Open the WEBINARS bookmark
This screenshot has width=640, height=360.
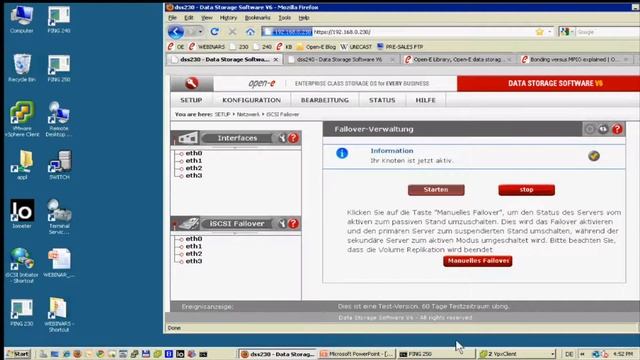(207, 47)
